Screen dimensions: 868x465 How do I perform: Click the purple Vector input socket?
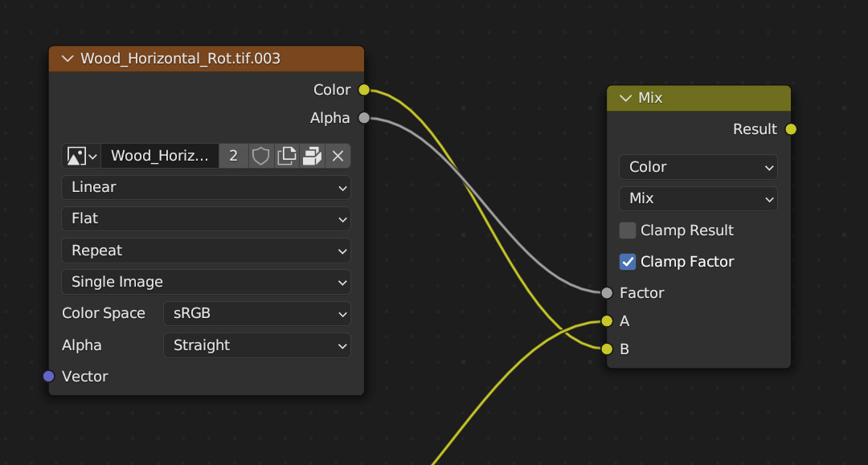tap(48, 376)
